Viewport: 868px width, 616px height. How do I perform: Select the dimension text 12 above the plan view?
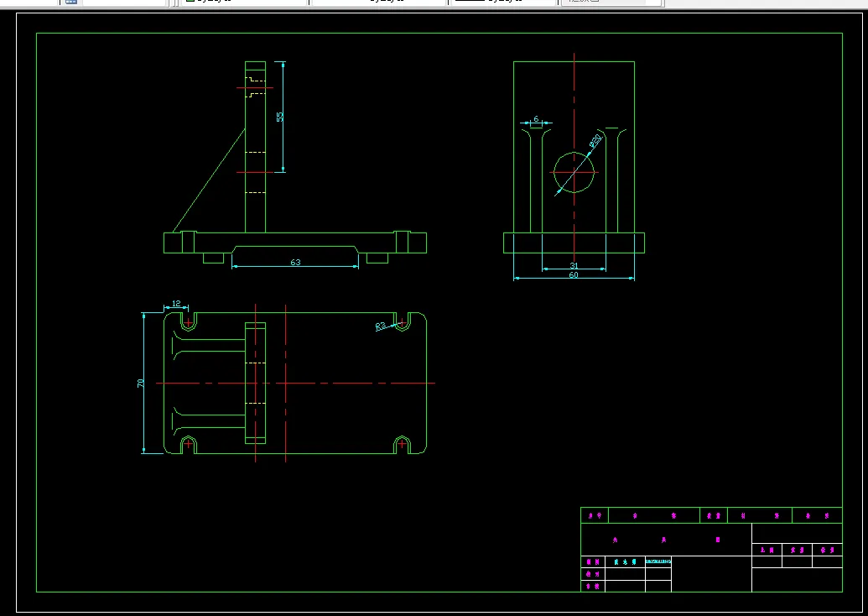pyautogui.click(x=176, y=304)
